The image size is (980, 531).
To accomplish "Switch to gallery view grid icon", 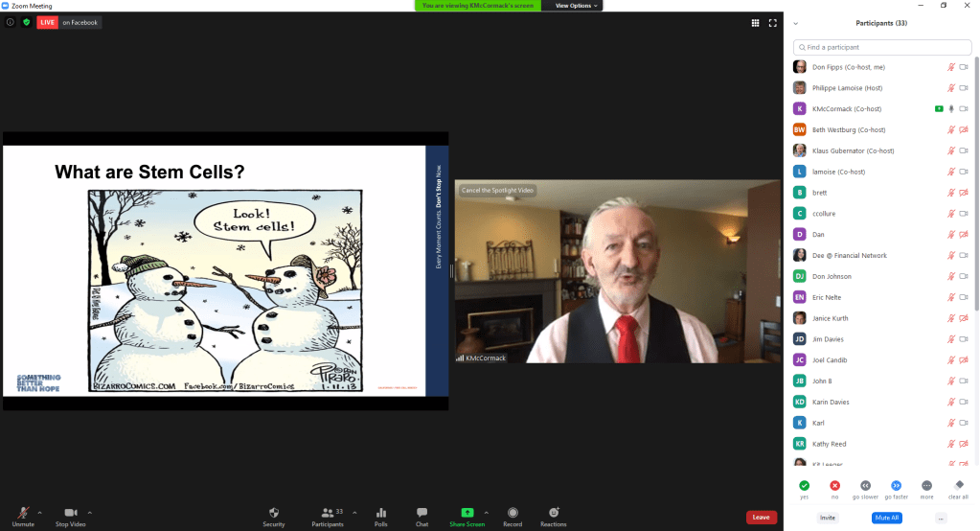I will pos(755,22).
